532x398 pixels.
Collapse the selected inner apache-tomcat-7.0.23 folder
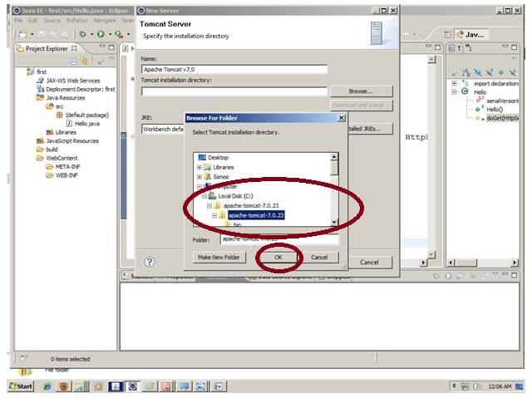214,215
